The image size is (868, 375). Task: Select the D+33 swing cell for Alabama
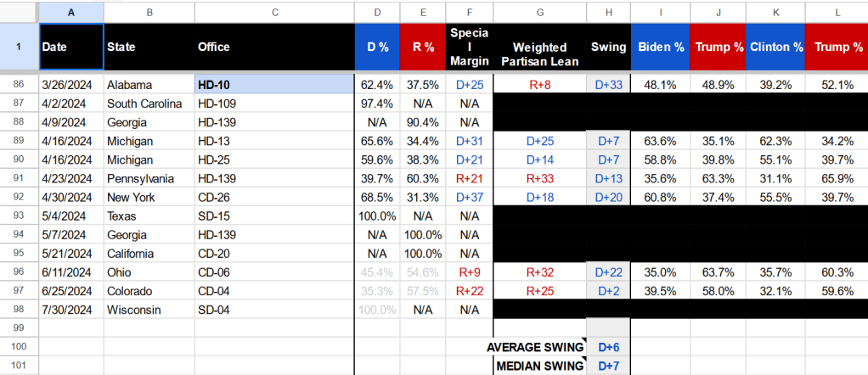point(607,85)
